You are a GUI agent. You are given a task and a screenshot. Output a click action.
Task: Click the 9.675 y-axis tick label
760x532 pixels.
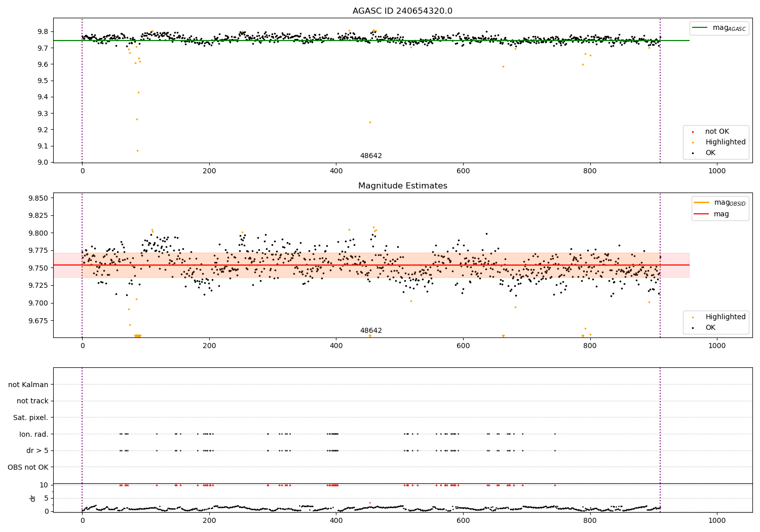coord(38,321)
